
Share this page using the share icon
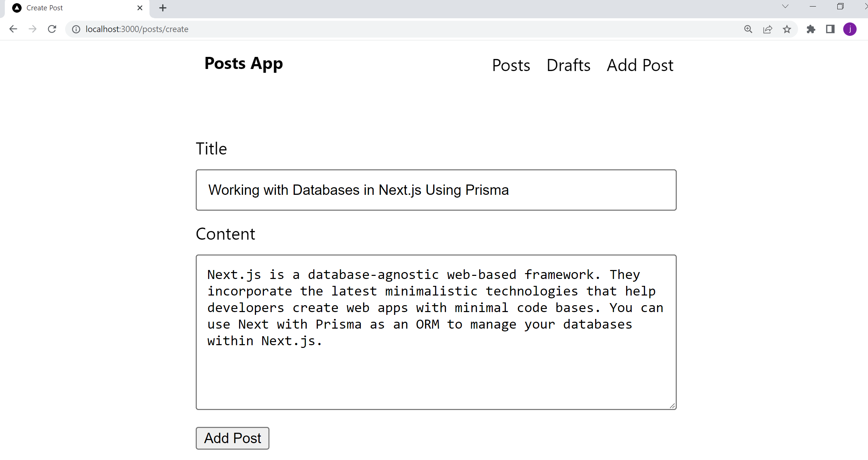767,29
